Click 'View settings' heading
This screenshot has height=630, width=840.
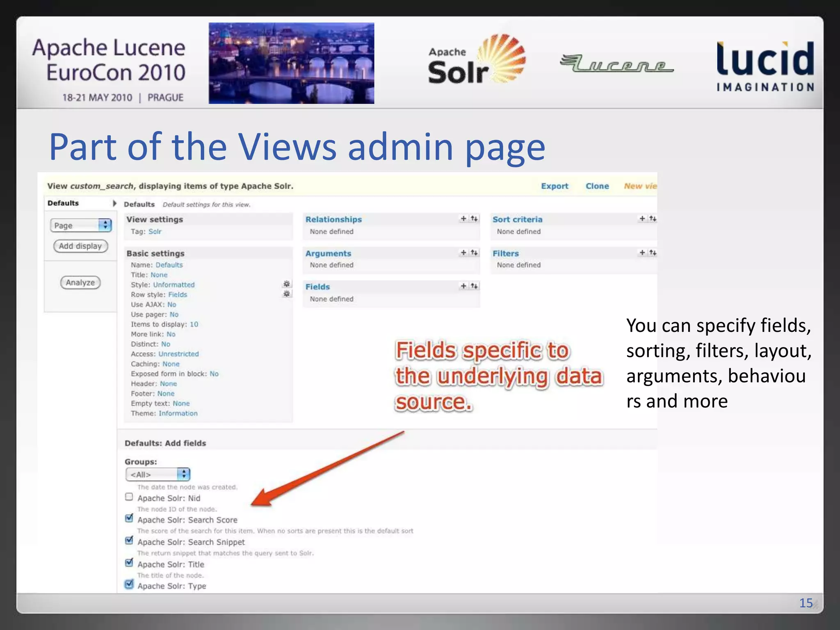(155, 219)
